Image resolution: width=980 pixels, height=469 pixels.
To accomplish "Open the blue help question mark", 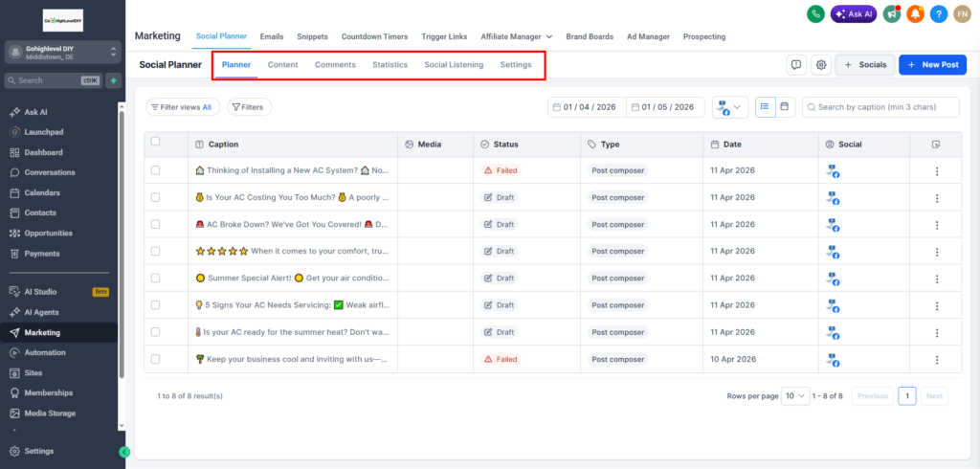I will pos(939,13).
